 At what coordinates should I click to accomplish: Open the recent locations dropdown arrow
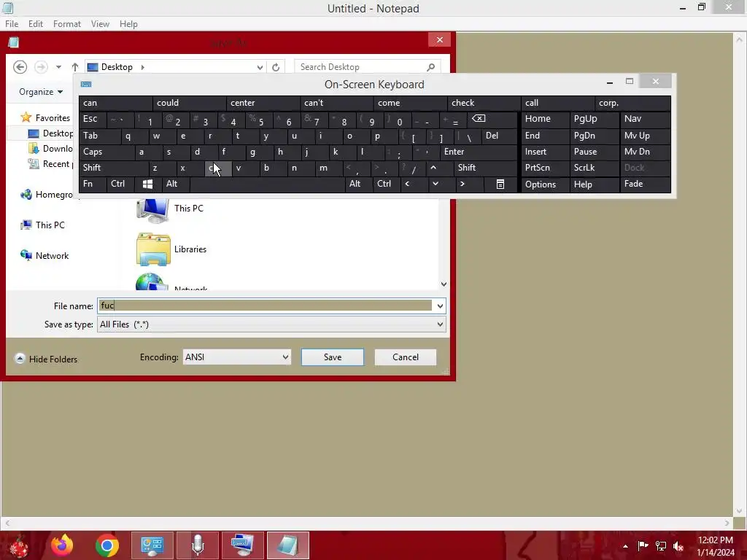pos(58,67)
